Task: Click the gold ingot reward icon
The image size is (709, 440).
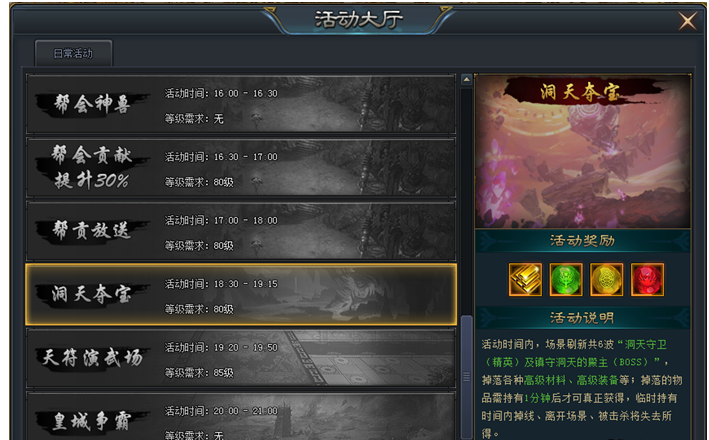Action: tap(525, 280)
